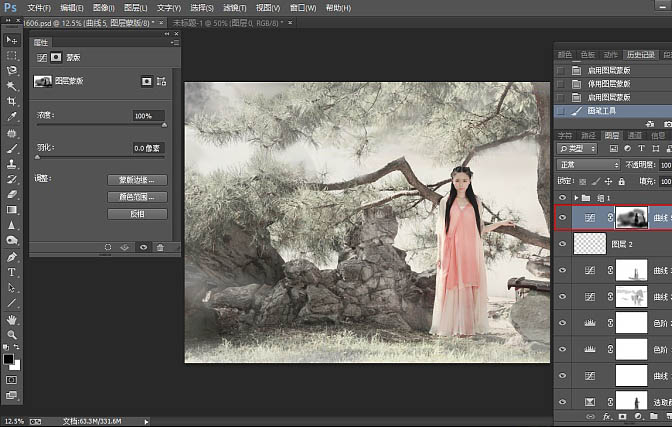Expand the 组 1 group triangle
This screenshot has height=427, width=672.
pyautogui.click(x=576, y=198)
